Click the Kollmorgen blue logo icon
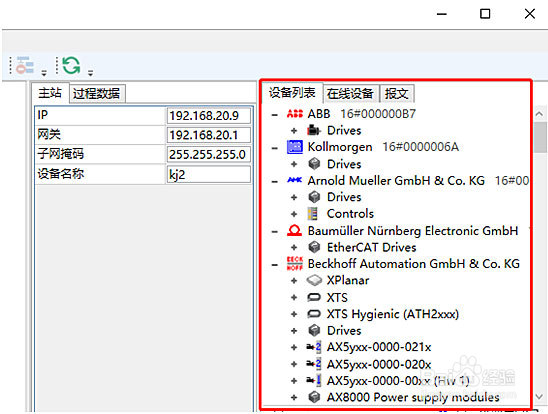The width and height of the screenshot is (548, 414). (295, 147)
